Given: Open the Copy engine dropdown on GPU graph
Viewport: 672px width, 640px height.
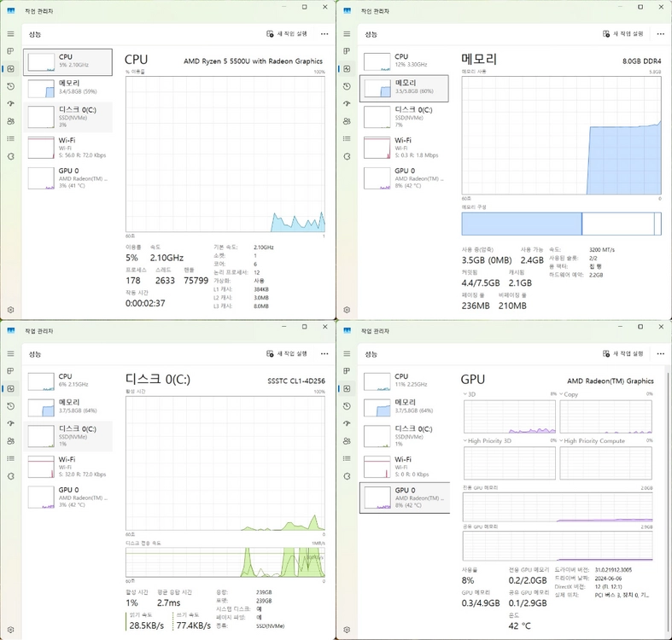Looking at the screenshot, I should pyautogui.click(x=569, y=394).
